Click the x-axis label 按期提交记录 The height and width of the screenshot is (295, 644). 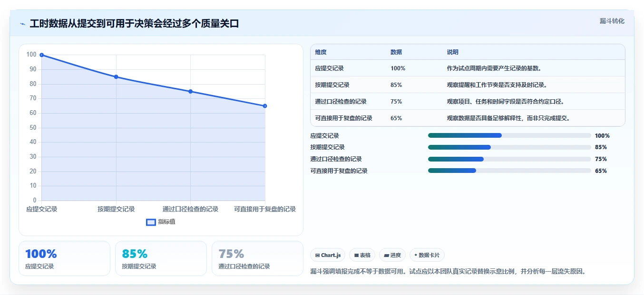(x=116, y=209)
